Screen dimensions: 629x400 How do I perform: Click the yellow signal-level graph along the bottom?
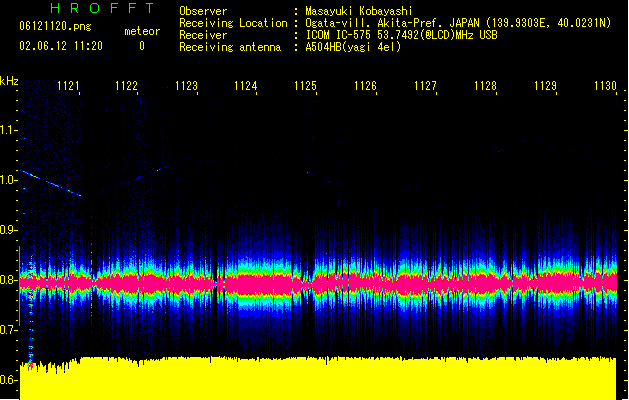click(x=318, y=378)
